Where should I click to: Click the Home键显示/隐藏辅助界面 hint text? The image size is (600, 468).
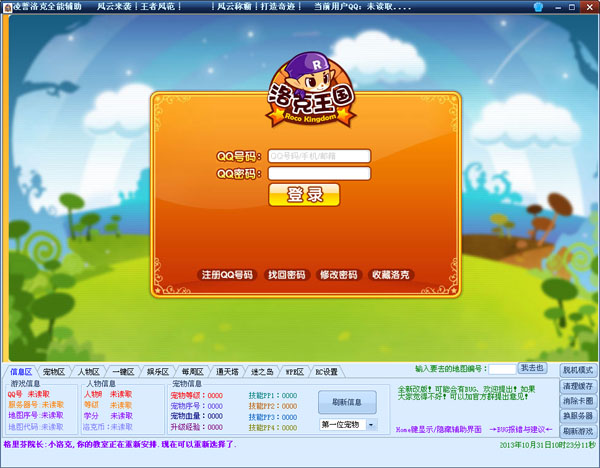(439, 430)
